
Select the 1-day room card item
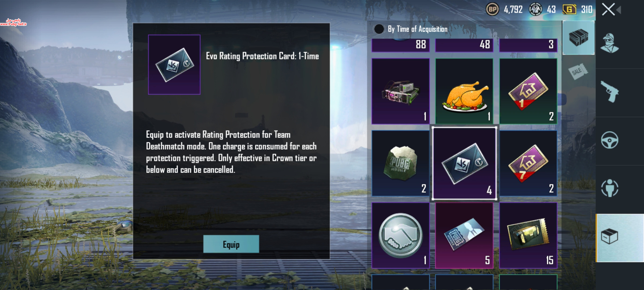pyautogui.click(x=528, y=91)
